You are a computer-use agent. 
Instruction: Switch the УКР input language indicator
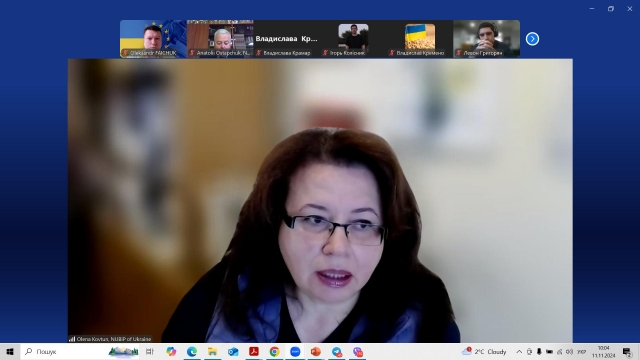[x=582, y=351]
